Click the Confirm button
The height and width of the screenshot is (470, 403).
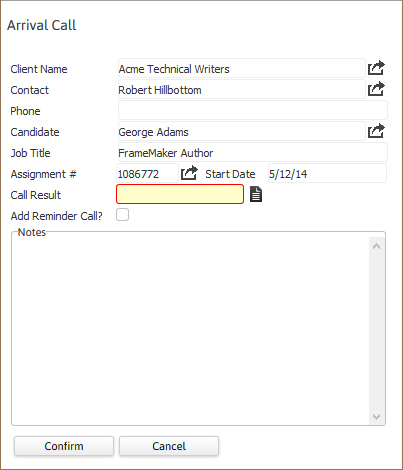(x=64, y=446)
